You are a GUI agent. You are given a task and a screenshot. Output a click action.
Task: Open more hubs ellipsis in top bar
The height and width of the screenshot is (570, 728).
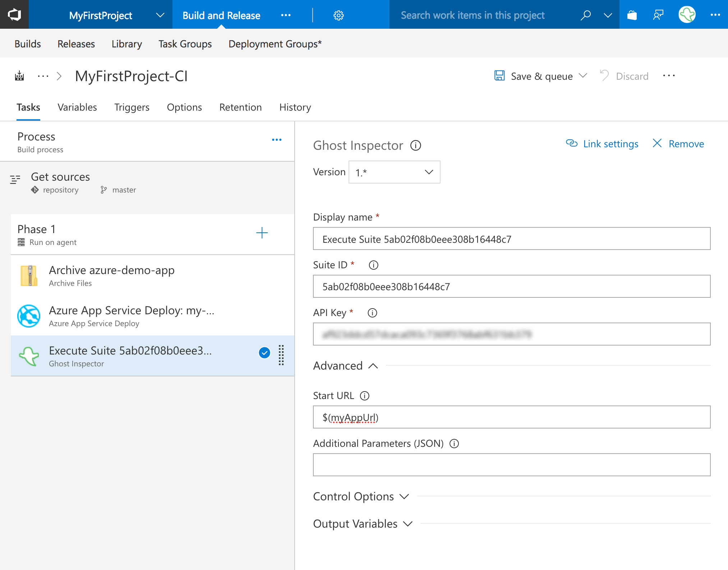pos(286,15)
